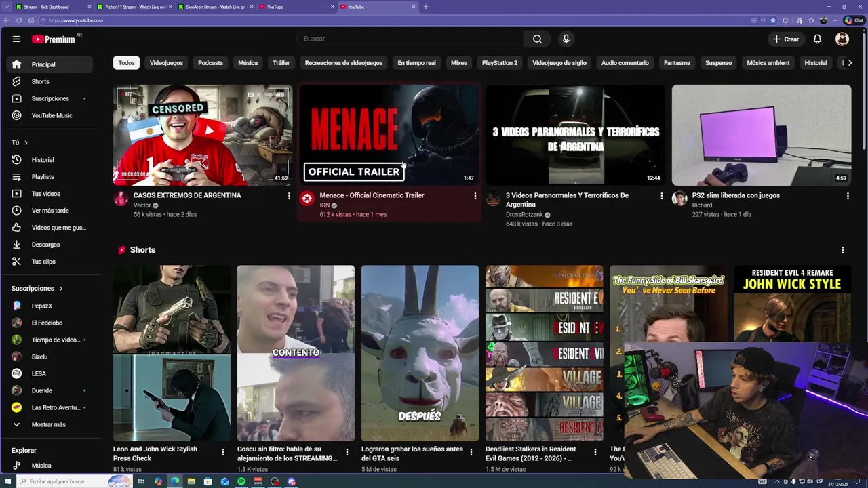
Task: Open Shorts from the sidebar
Action: tap(50, 81)
